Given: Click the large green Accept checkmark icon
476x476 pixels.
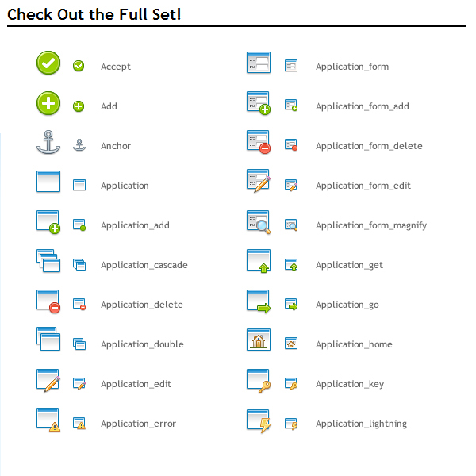Looking at the screenshot, I should click(48, 63).
